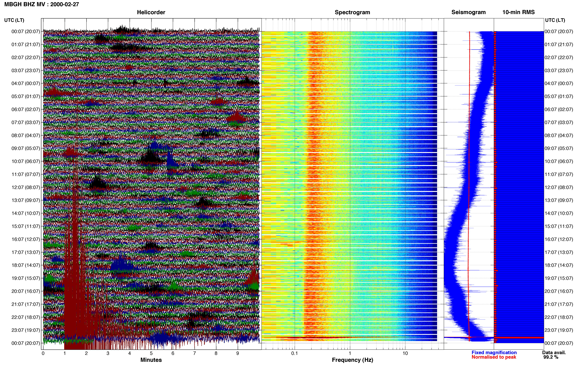Click the left '04:07 (00:07)' time label
The width and height of the screenshot is (588, 368).
click(x=26, y=83)
